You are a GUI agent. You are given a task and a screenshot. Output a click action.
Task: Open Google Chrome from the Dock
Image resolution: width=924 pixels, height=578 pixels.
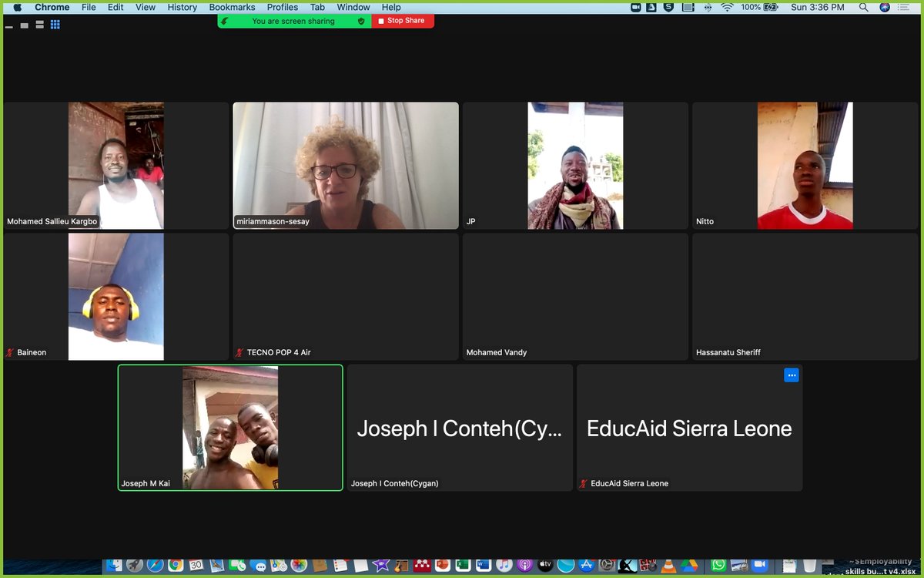(x=176, y=565)
